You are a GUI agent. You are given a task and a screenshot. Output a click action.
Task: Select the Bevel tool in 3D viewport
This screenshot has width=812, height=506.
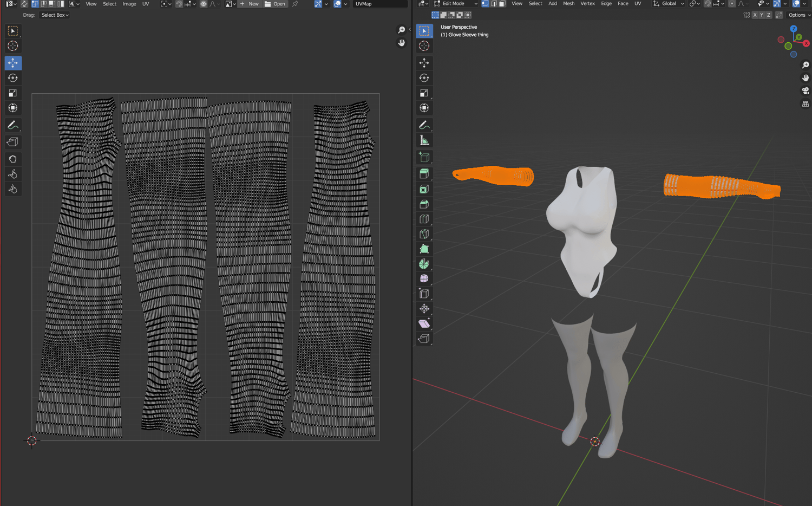[424, 204]
